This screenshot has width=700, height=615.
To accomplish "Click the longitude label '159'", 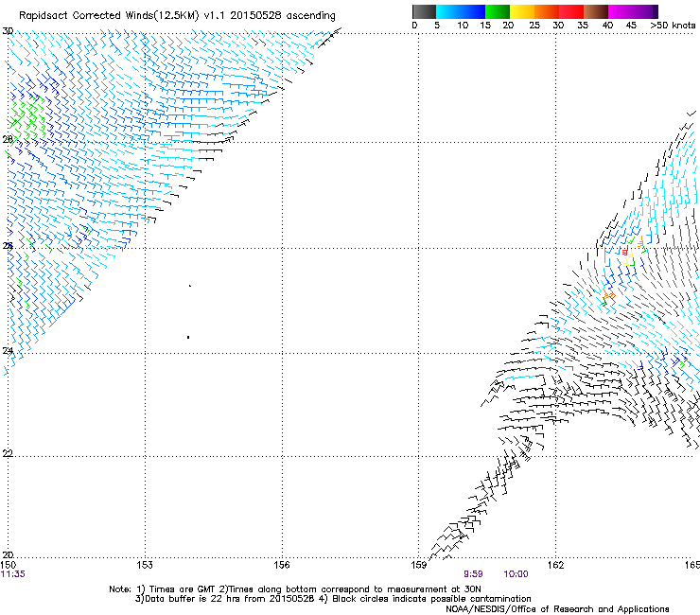I will 419,565.
